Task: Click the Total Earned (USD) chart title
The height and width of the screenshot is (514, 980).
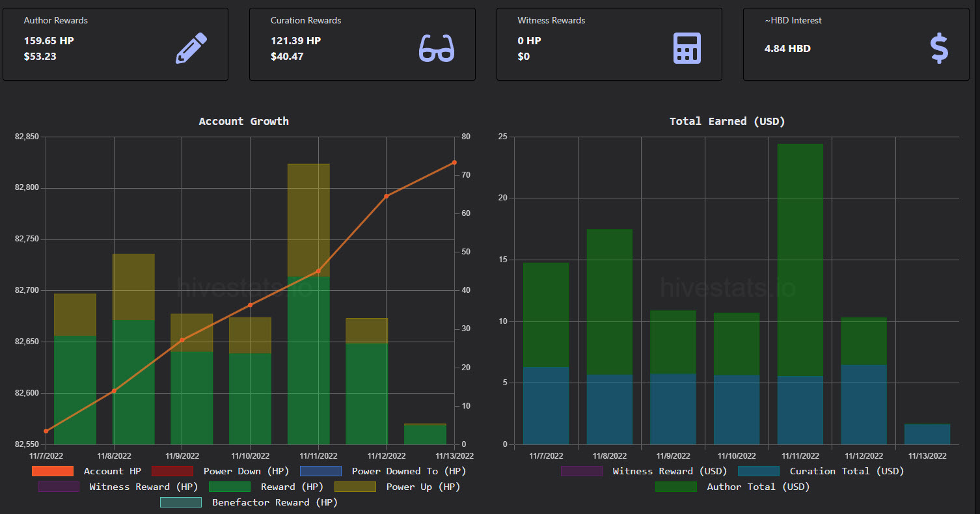Action: pyautogui.click(x=728, y=121)
